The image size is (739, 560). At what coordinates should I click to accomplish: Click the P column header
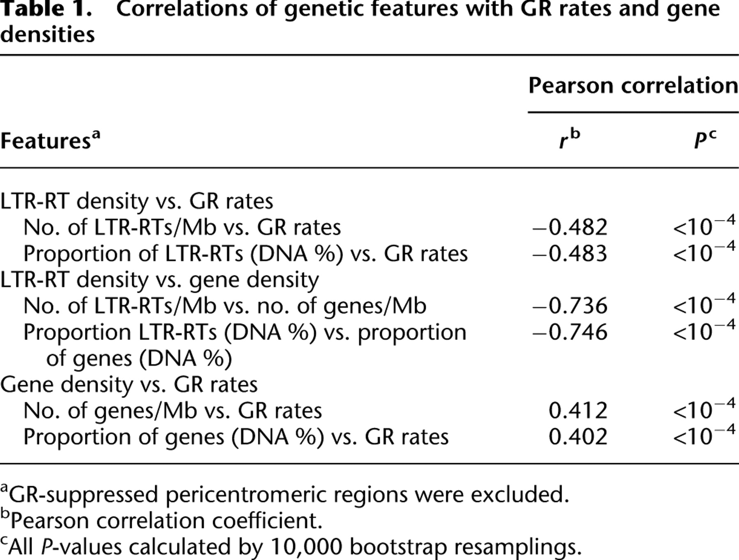click(705, 140)
